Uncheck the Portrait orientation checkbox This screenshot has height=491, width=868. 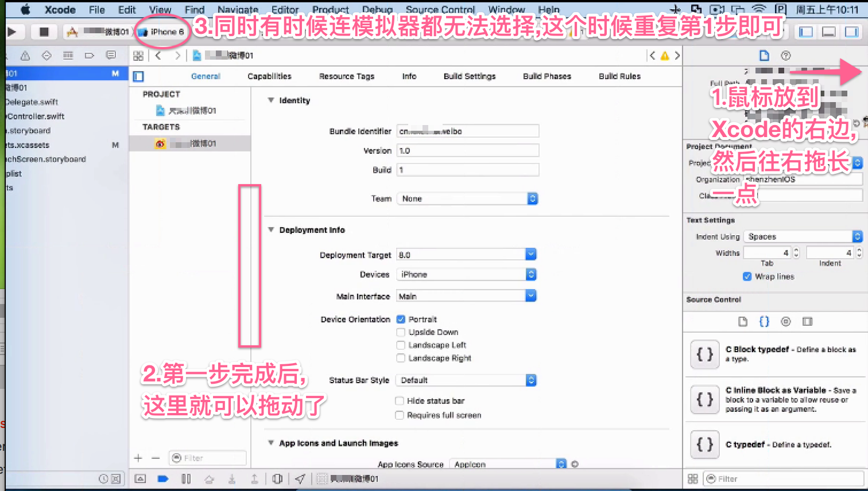(x=401, y=319)
